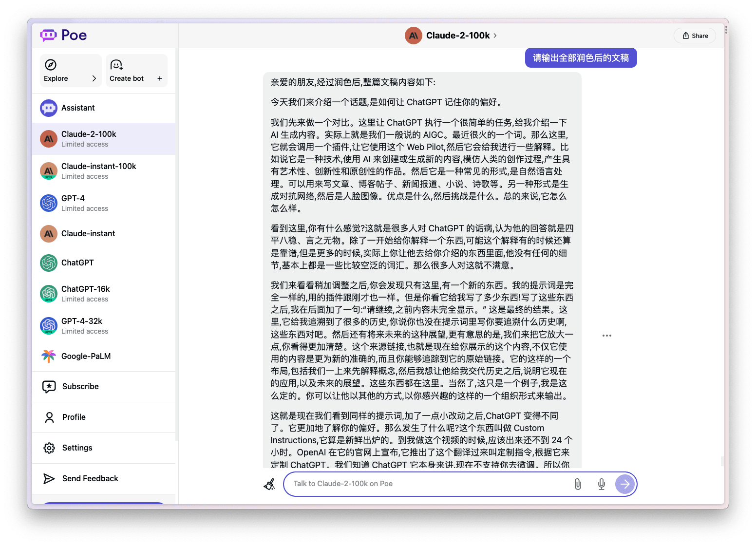
Task: Click the Profile person icon
Action: pyautogui.click(x=49, y=417)
